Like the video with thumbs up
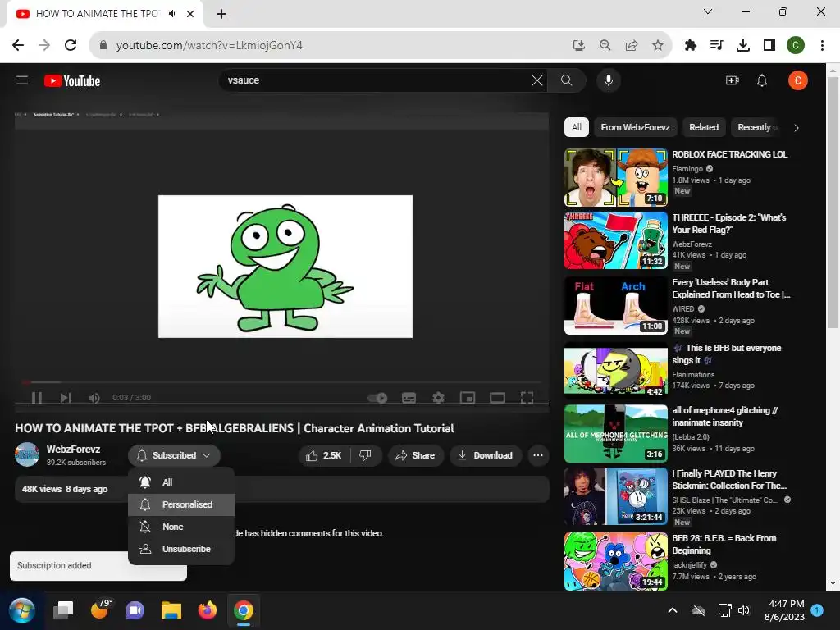The image size is (840, 630). click(325, 455)
